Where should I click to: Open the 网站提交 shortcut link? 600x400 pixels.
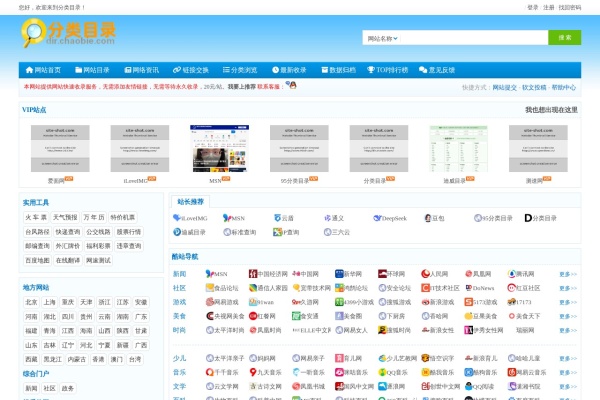504,88
